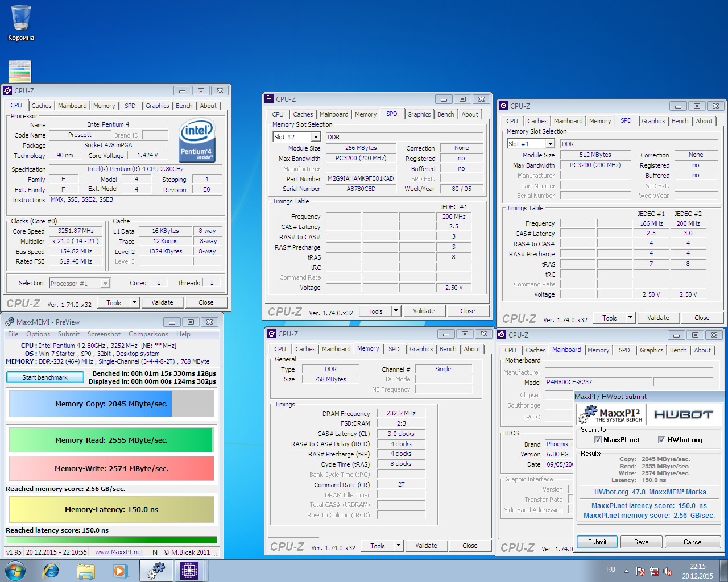This screenshot has width=728, height=582.
Task: Click the FSB:DRAM ratio value 2:3
Action: (x=401, y=423)
